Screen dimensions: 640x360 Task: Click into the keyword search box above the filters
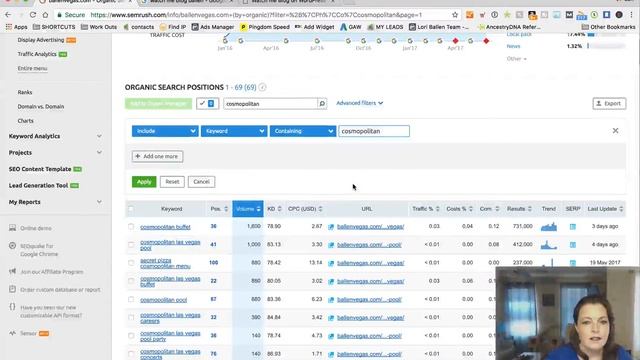pos(270,104)
